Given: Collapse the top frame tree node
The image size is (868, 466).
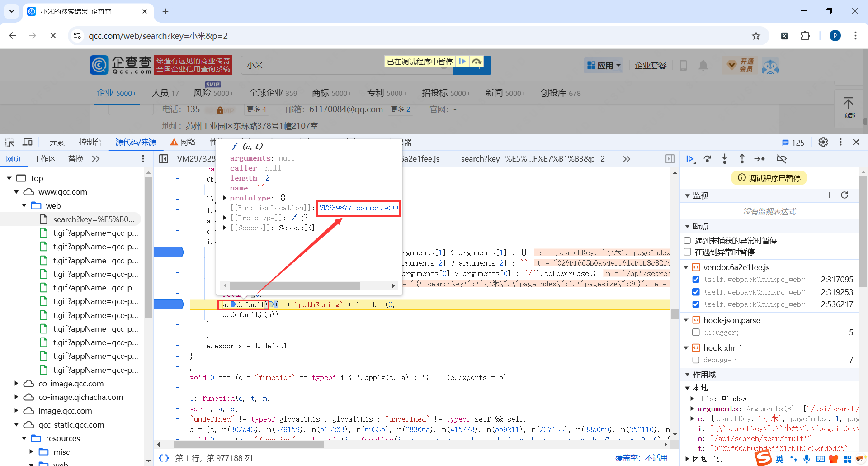Looking at the screenshot, I should tap(9, 178).
